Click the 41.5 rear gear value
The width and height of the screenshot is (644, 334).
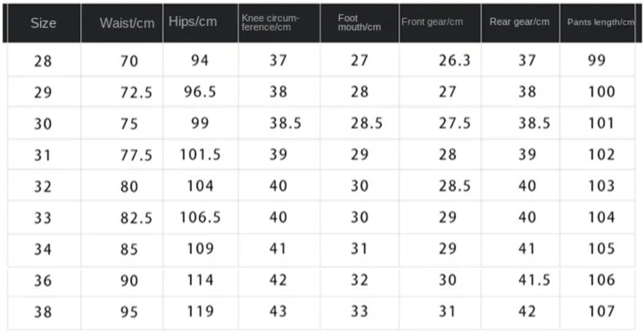click(x=534, y=280)
